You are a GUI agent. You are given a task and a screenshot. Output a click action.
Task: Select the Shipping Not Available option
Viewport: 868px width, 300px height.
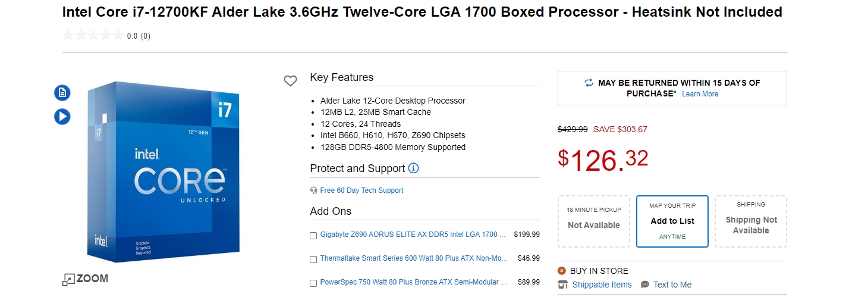tap(751, 221)
